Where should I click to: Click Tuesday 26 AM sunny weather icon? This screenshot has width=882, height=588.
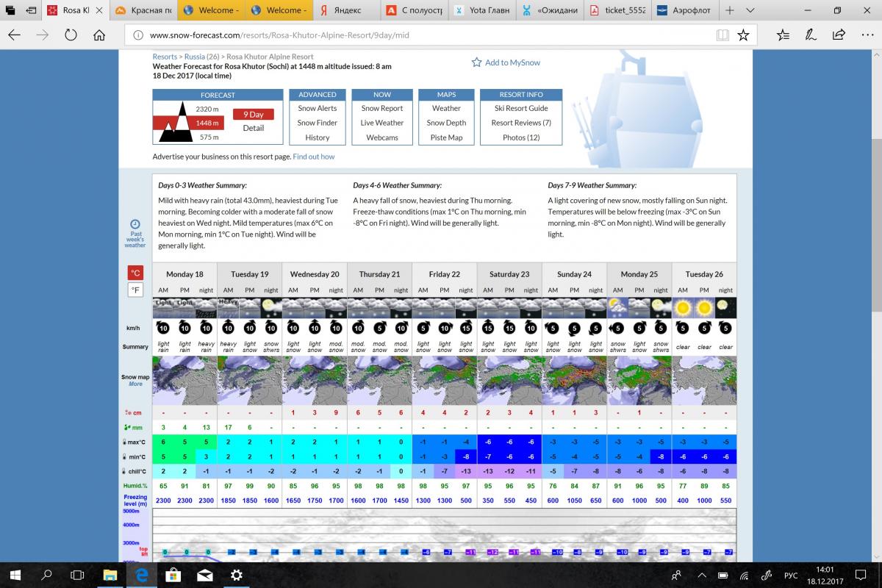coord(683,307)
